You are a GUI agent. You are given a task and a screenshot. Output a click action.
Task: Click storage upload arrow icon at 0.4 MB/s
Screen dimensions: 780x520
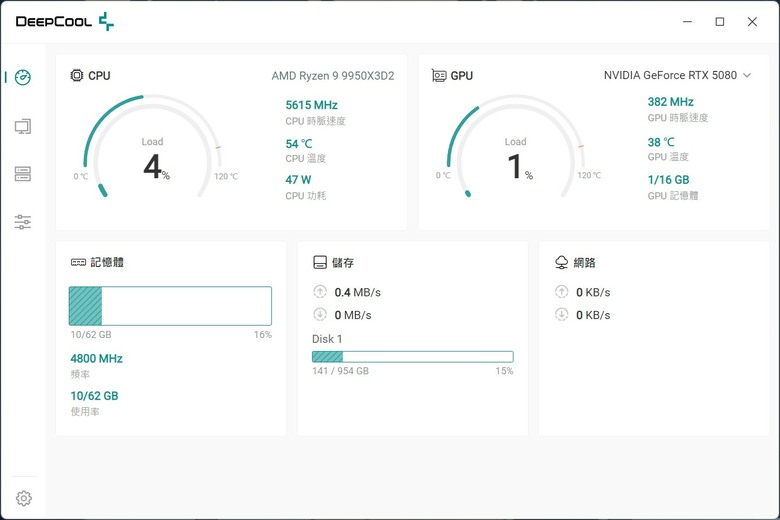coord(320,292)
